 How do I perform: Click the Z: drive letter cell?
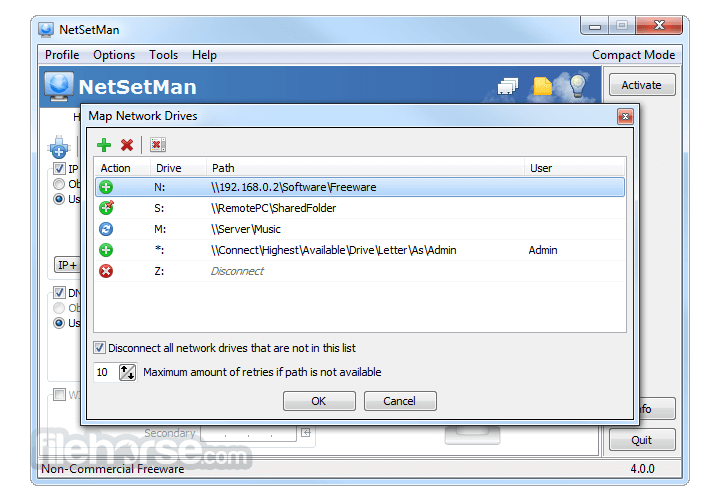tap(159, 271)
